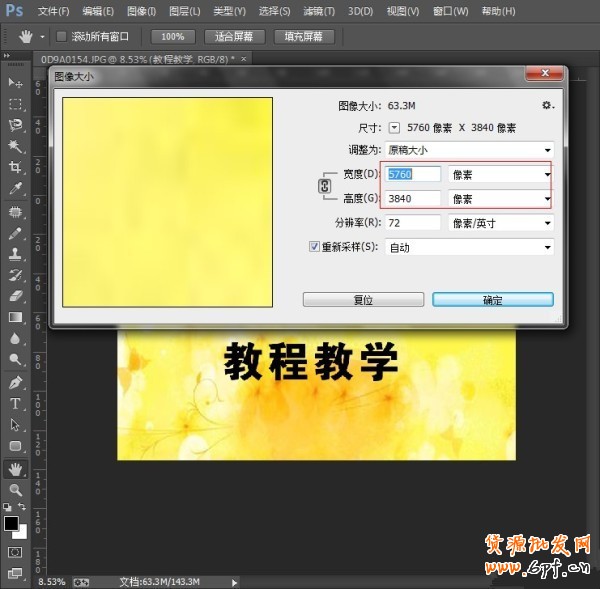The width and height of the screenshot is (600, 589).
Task: Select the Eyedropper tool
Action: click(15, 188)
